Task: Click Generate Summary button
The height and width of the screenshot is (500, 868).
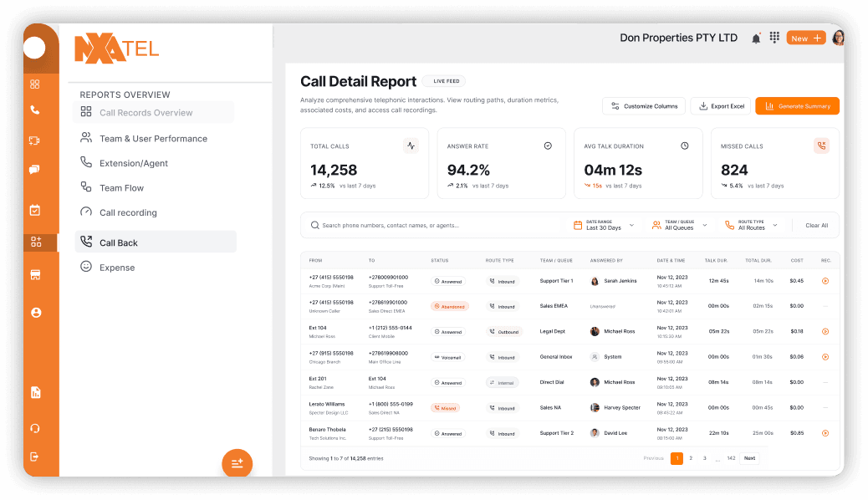Action: [797, 106]
